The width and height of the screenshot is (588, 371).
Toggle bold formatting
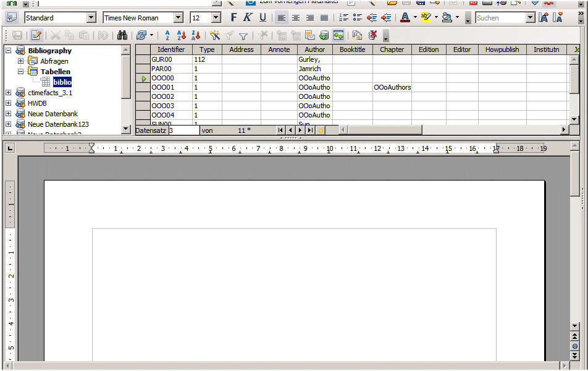tap(234, 18)
